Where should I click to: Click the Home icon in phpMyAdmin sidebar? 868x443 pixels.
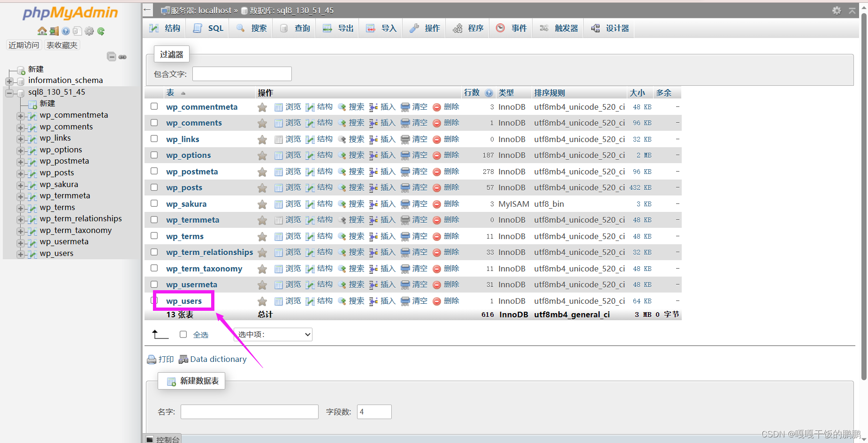tap(42, 31)
